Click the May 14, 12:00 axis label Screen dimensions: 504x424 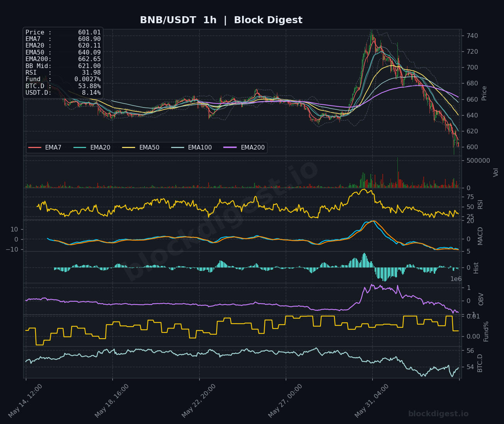25,401
